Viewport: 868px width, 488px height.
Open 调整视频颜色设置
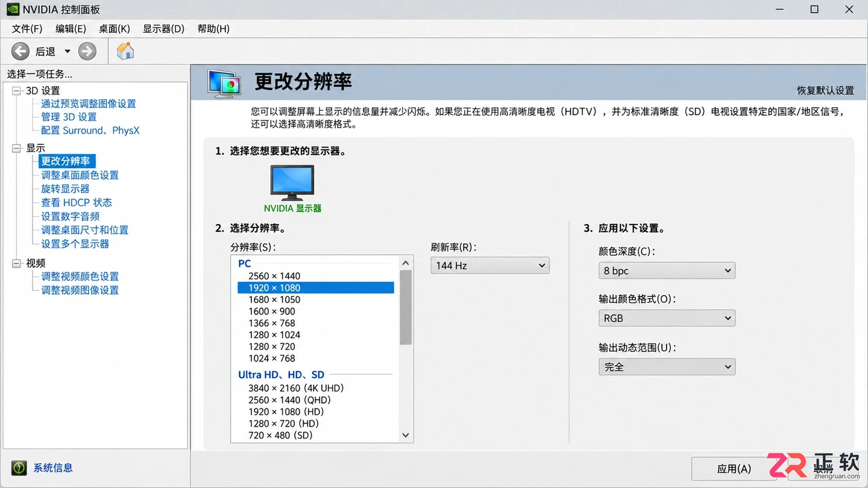(x=80, y=276)
